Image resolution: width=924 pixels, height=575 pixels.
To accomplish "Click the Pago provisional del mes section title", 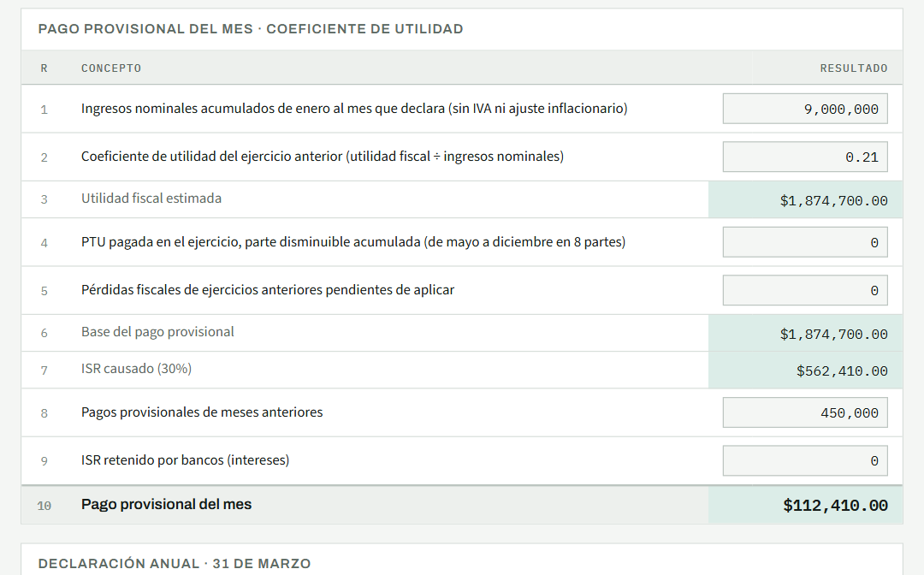I will coord(251,29).
